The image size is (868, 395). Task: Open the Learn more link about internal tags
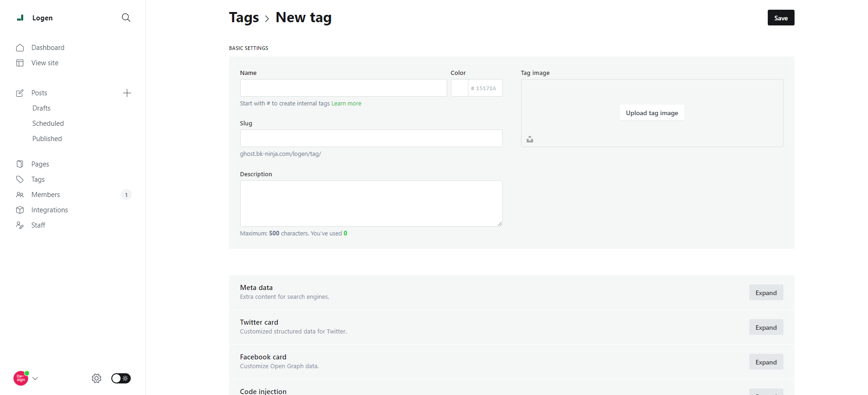(346, 104)
